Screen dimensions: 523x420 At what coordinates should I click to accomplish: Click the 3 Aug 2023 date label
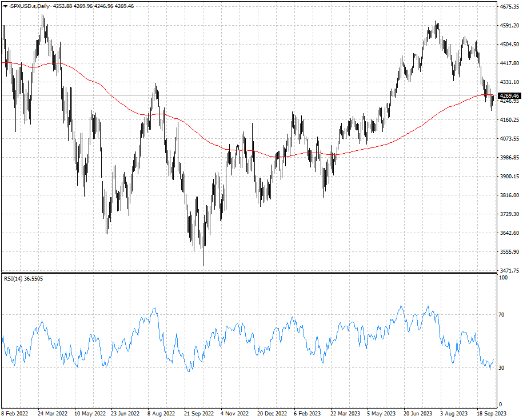pos(454,414)
